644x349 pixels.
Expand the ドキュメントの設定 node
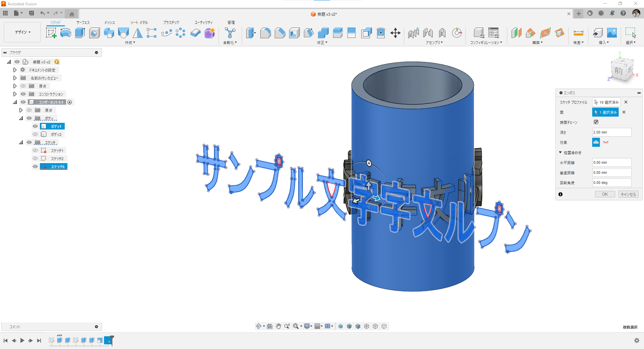click(15, 70)
